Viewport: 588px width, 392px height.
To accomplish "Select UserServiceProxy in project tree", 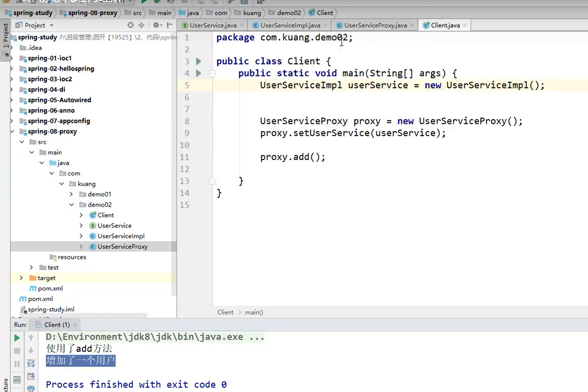I will point(122,247).
